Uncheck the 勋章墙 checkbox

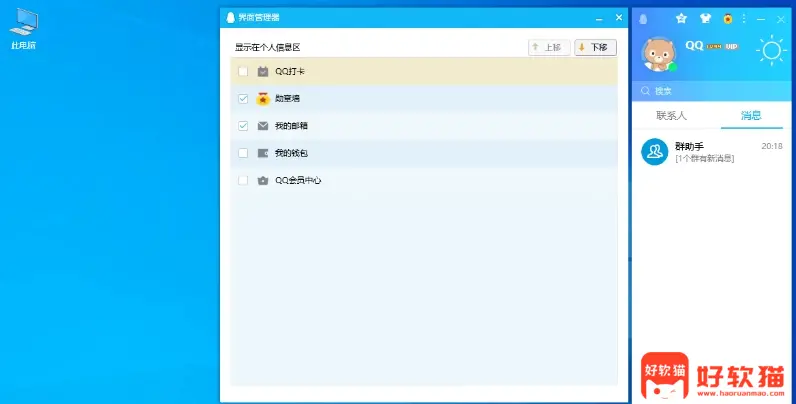[x=243, y=98]
